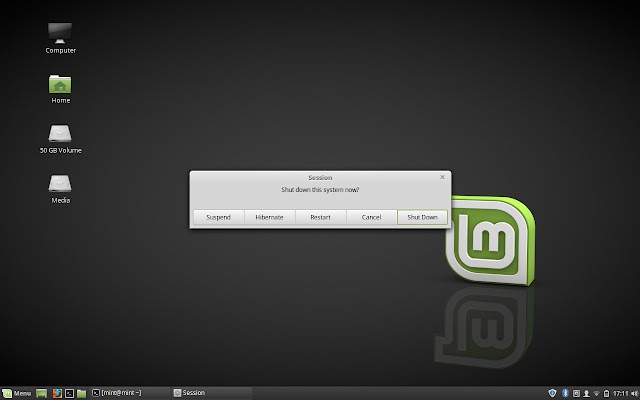Image resolution: width=640 pixels, height=400 pixels.
Task: Click the Bluetooth tray icon
Action: pyautogui.click(x=565, y=393)
